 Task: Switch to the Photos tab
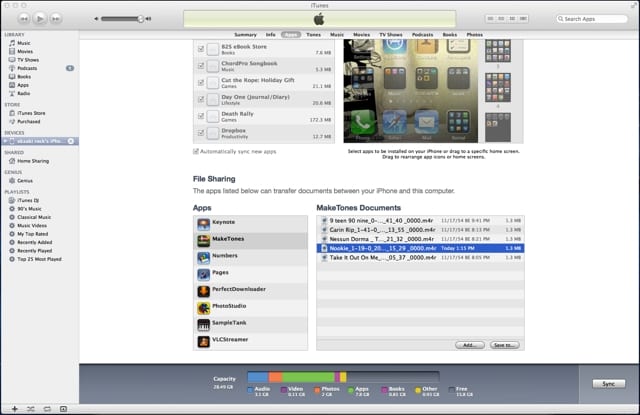pyautogui.click(x=474, y=35)
